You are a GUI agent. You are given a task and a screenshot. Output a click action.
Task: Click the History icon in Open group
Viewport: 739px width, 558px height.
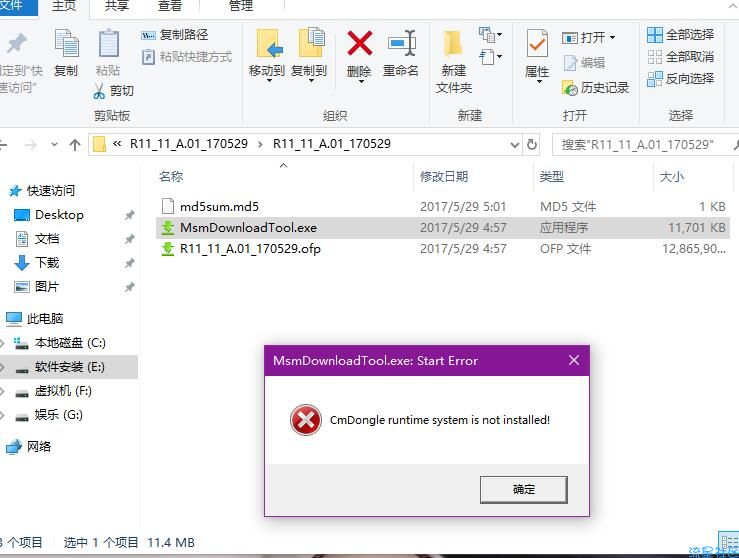click(569, 88)
